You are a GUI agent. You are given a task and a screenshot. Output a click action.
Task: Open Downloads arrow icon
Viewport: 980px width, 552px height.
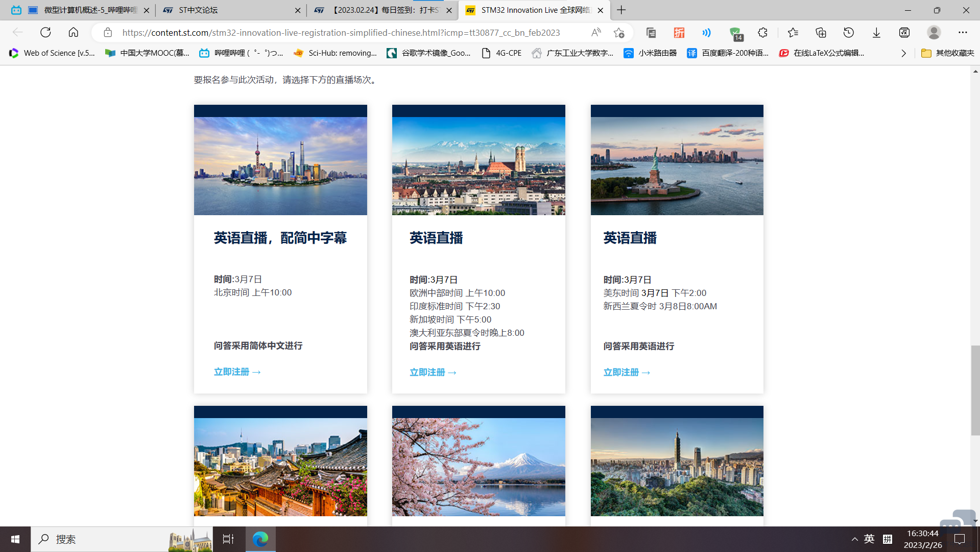(x=876, y=33)
